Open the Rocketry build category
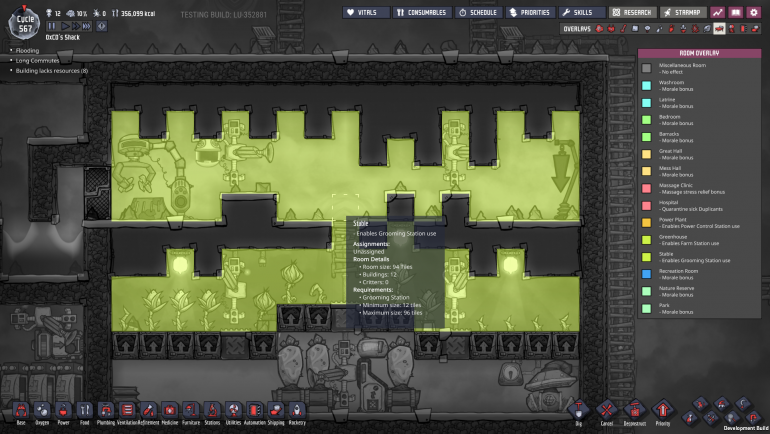The image size is (770, 434). pyautogui.click(x=297, y=411)
